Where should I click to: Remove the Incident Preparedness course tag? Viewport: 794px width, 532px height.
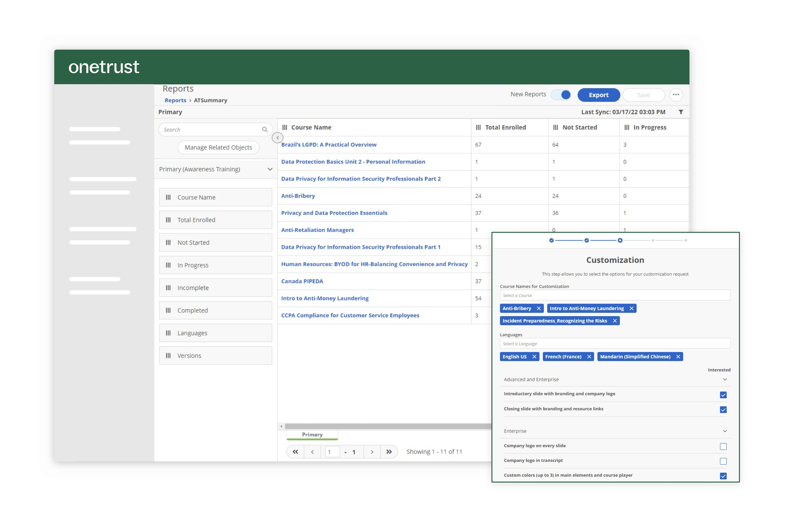(615, 321)
